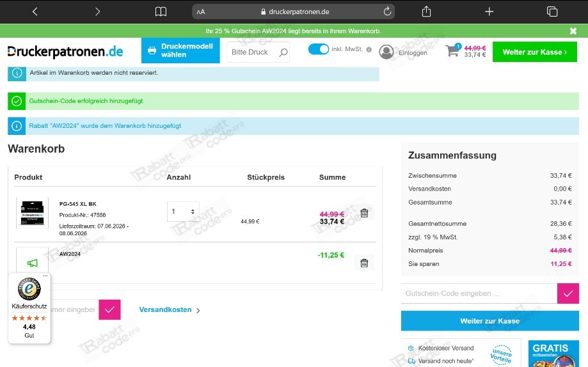Toggle inkl. MwSt. price switch

point(319,49)
